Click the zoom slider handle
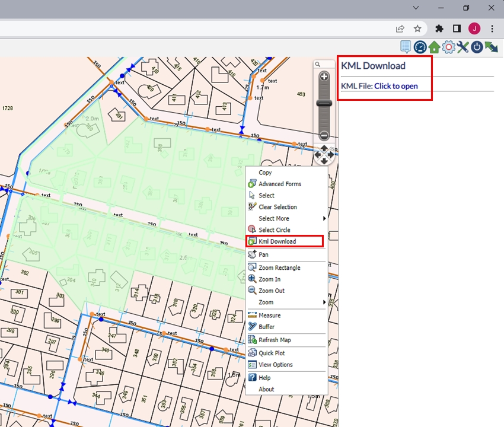Screen dimensions: 504x427 click(x=324, y=103)
